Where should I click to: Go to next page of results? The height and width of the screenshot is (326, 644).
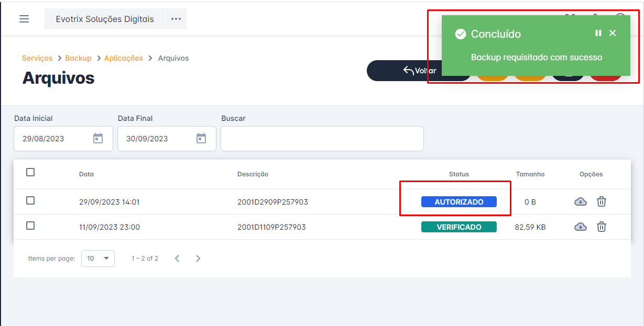click(198, 258)
